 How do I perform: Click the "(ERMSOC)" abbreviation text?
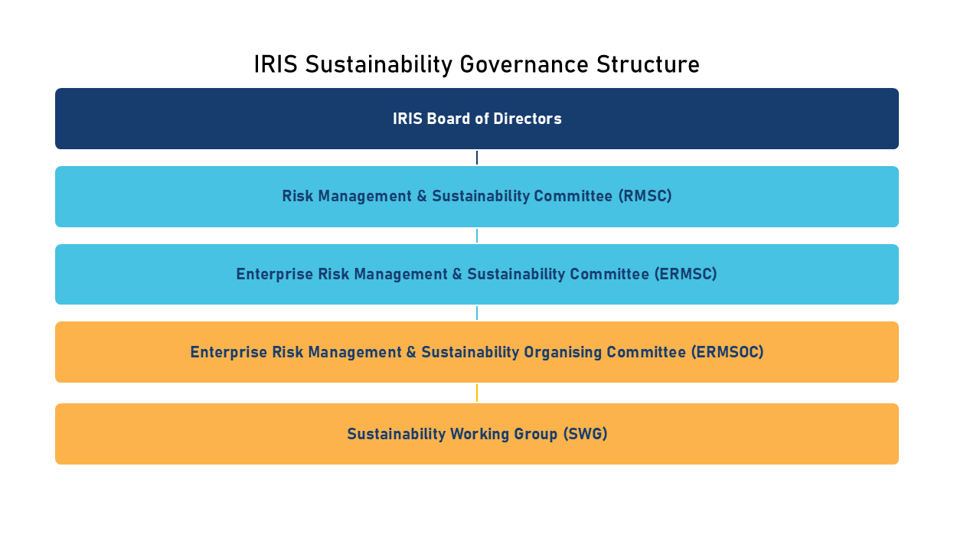pyautogui.click(x=727, y=352)
